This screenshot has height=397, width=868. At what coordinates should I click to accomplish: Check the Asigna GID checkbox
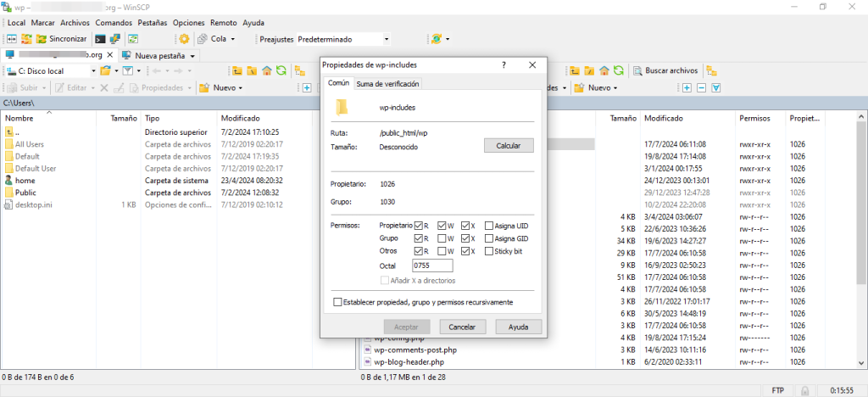(x=489, y=238)
